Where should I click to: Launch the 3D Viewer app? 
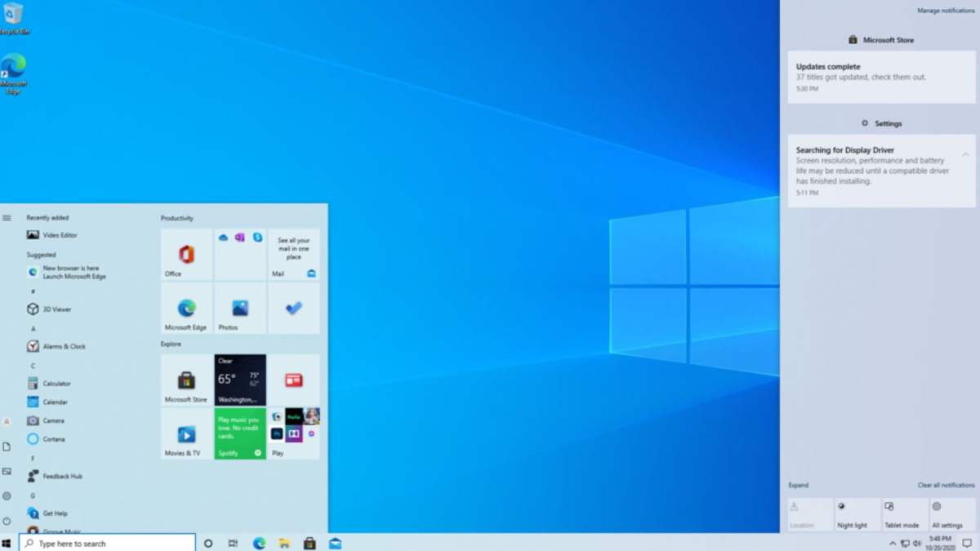tap(51, 309)
